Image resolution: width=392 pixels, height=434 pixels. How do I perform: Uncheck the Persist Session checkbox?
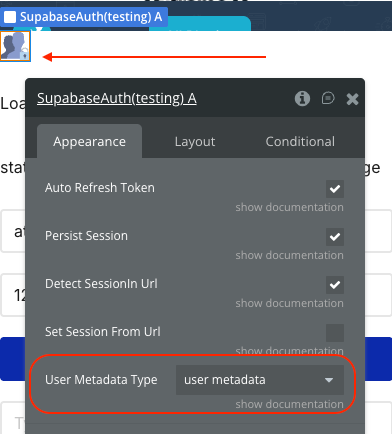(x=335, y=237)
